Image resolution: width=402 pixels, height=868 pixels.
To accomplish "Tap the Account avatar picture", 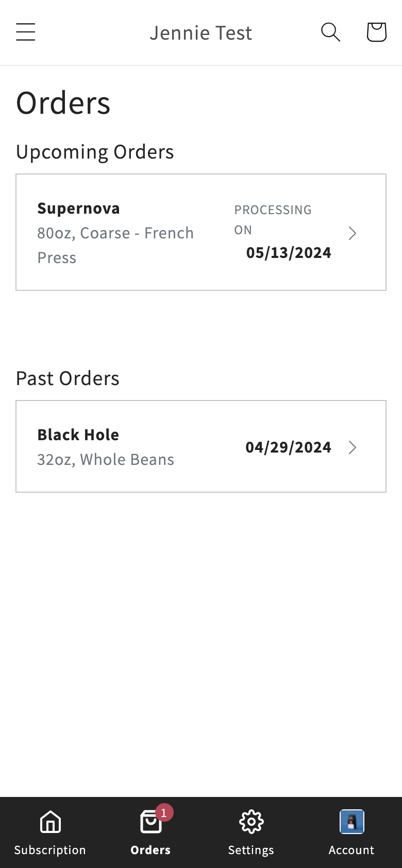I will coord(352,822).
